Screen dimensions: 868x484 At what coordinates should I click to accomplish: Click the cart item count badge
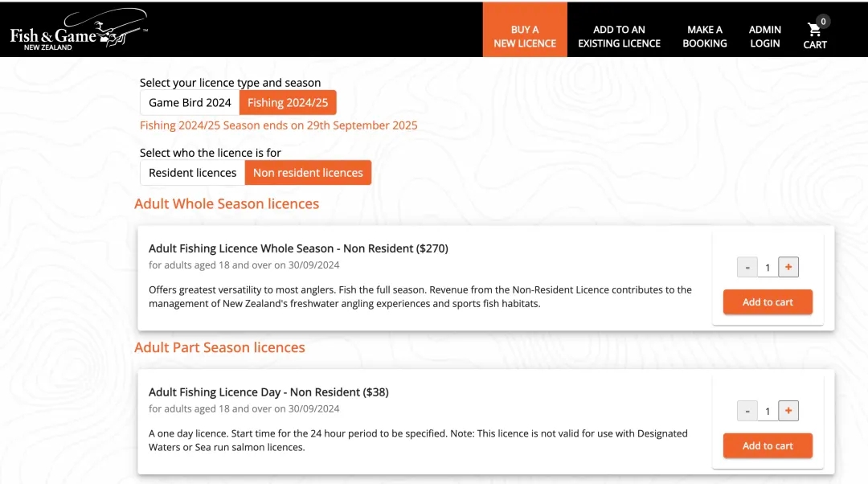click(x=823, y=22)
